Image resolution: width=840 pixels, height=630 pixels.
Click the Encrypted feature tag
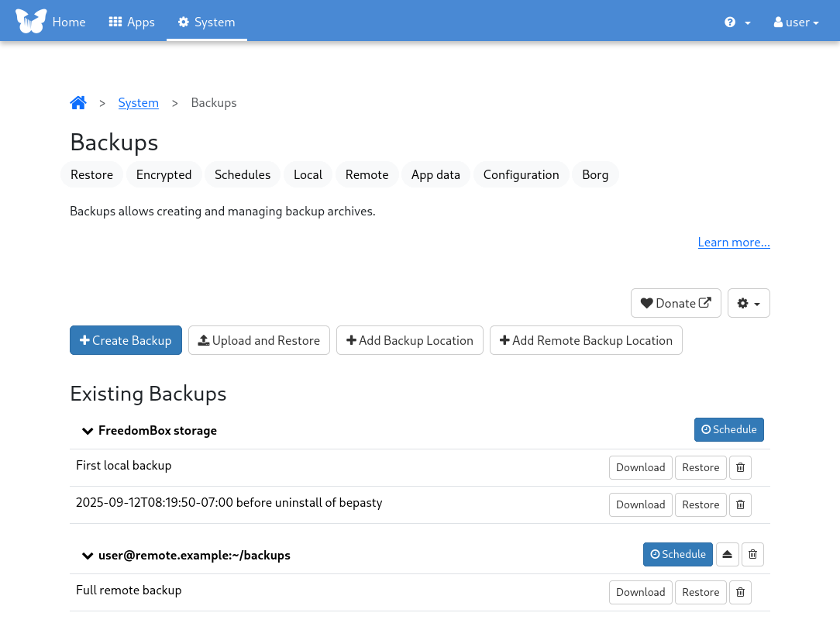(x=164, y=174)
